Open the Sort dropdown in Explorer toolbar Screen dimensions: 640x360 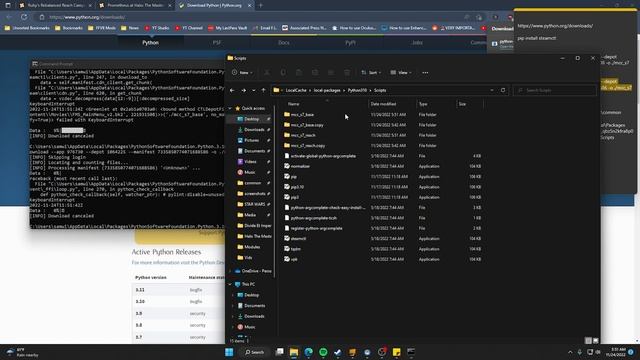click(x=371, y=73)
